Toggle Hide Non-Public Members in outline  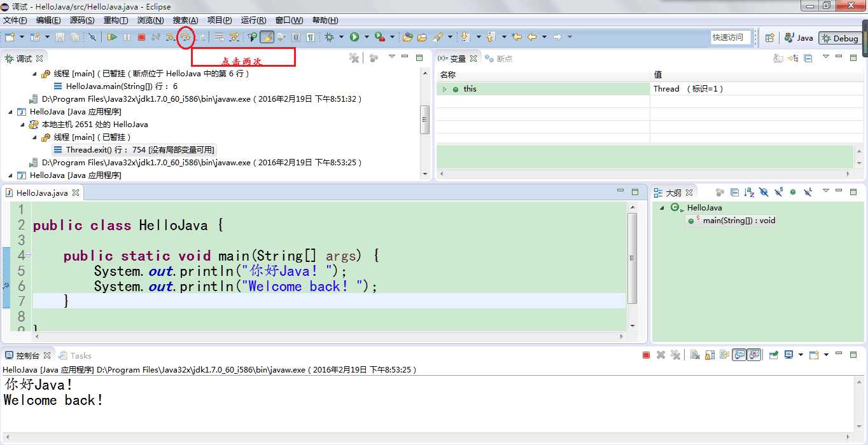(x=793, y=192)
